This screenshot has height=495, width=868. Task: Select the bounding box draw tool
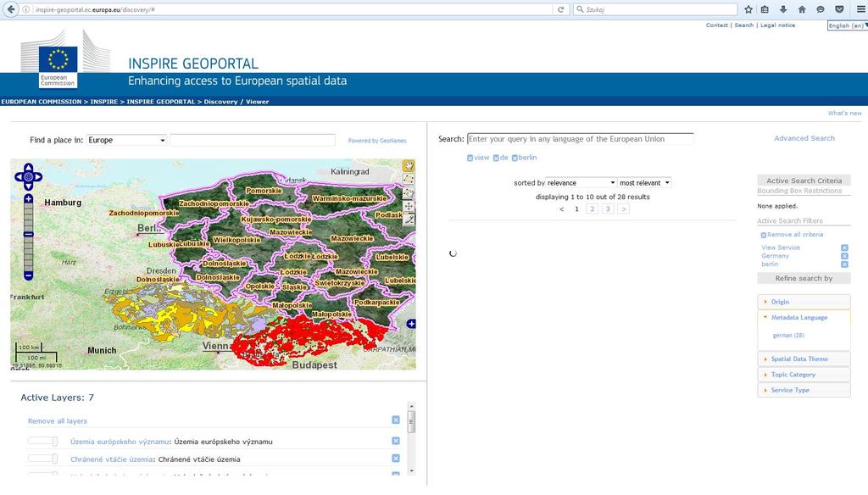(x=409, y=179)
